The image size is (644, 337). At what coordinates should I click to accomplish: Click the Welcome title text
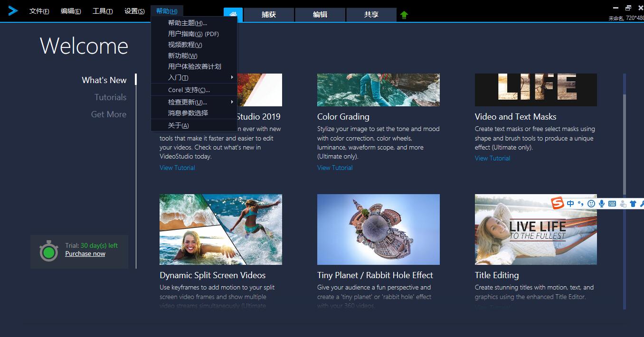[84, 46]
